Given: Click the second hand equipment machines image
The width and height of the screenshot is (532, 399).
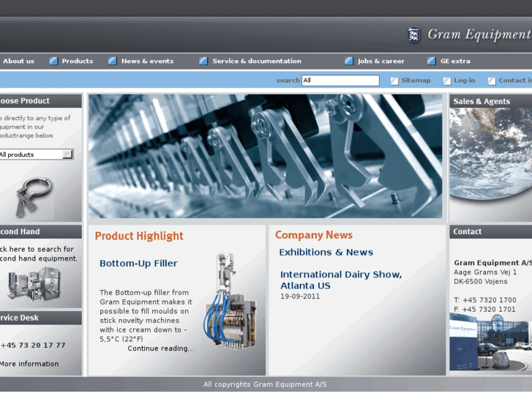Looking at the screenshot, I should tap(34, 284).
